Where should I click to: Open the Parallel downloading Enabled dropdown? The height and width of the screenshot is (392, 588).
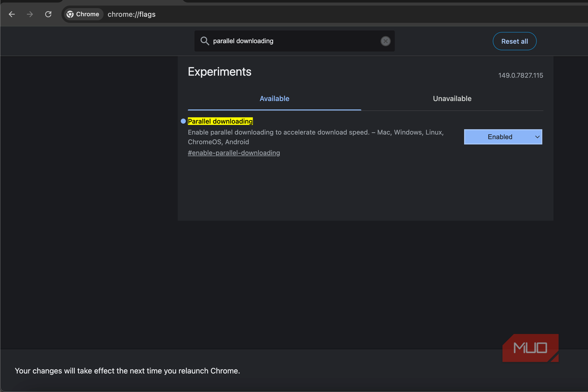click(503, 137)
